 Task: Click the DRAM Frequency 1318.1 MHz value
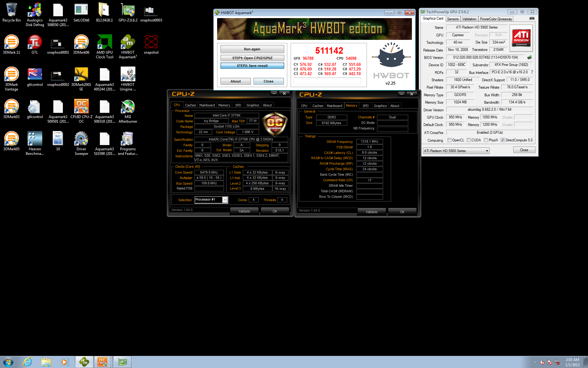[369, 141]
